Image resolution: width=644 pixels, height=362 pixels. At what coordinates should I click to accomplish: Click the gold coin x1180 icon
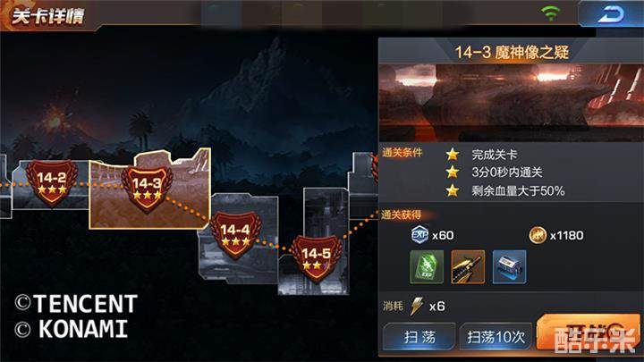538,235
